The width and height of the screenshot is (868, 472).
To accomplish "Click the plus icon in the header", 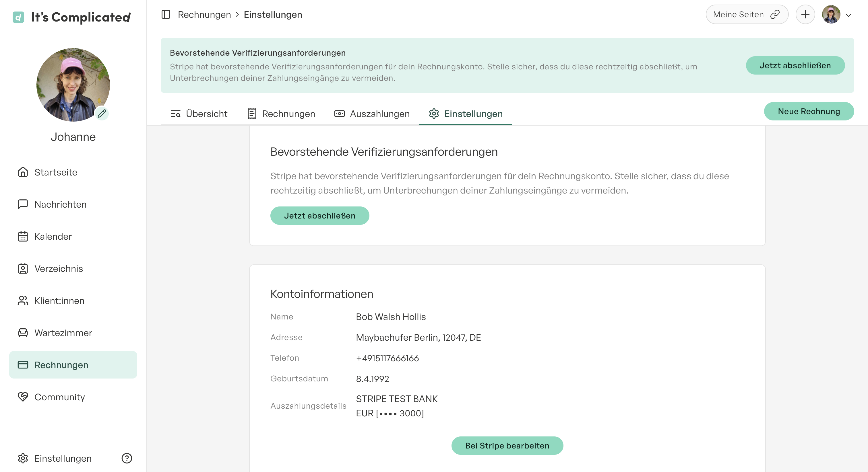I will pos(805,14).
